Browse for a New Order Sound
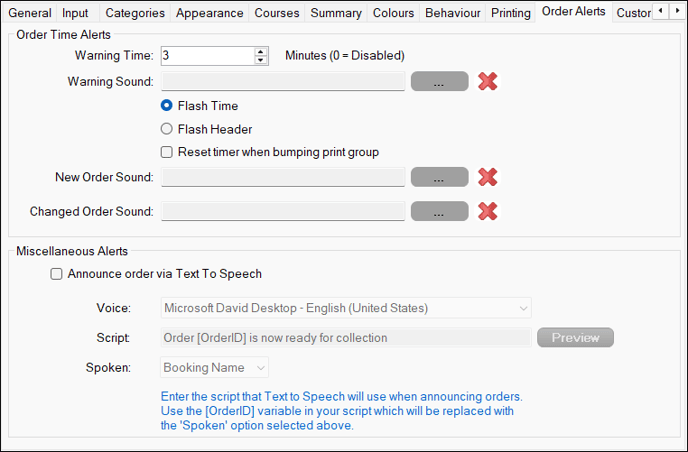The image size is (688, 452). (439, 177)
